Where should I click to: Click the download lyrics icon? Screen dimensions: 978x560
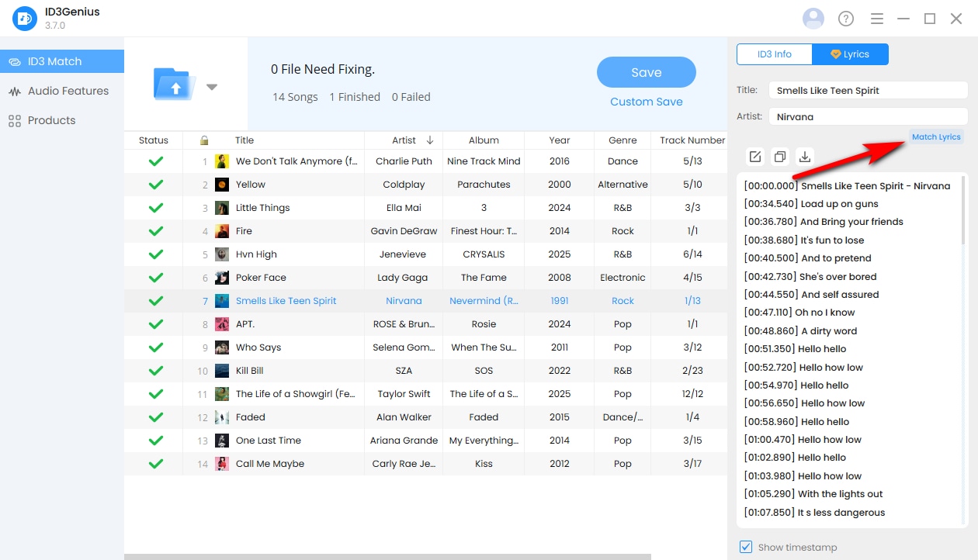805,157
